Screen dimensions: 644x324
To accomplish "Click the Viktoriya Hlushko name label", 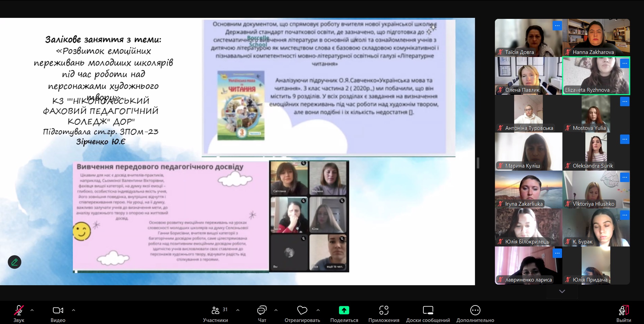I will pyautogui.click(x=593, y=204).
